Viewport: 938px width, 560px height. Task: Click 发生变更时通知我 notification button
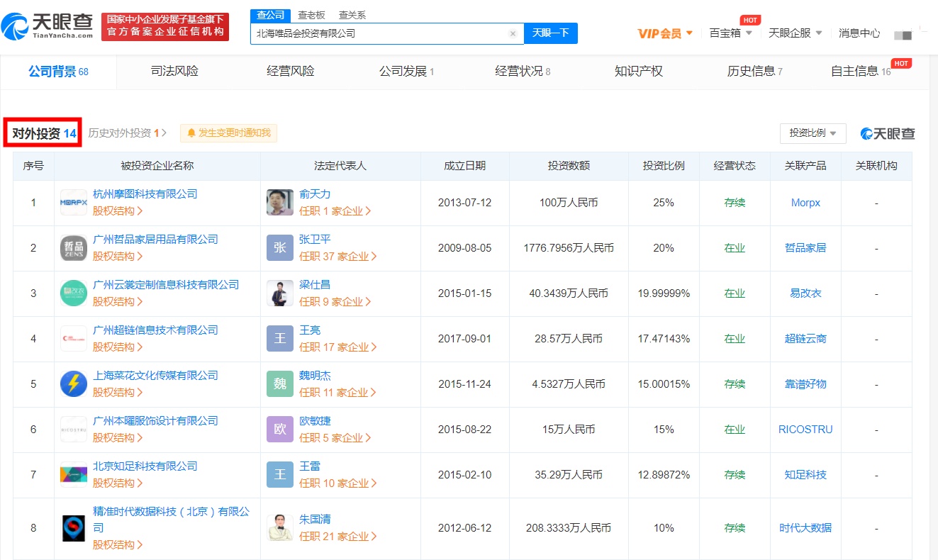(x=229, y=133)
